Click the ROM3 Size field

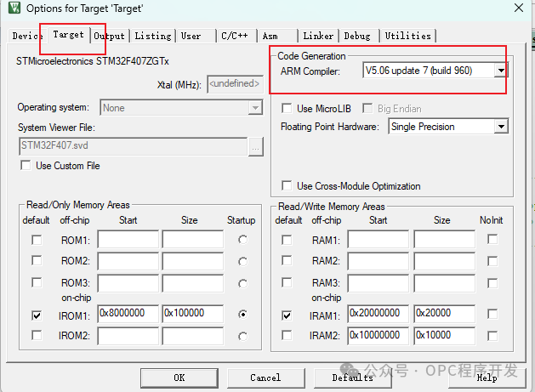click(193, 283)
